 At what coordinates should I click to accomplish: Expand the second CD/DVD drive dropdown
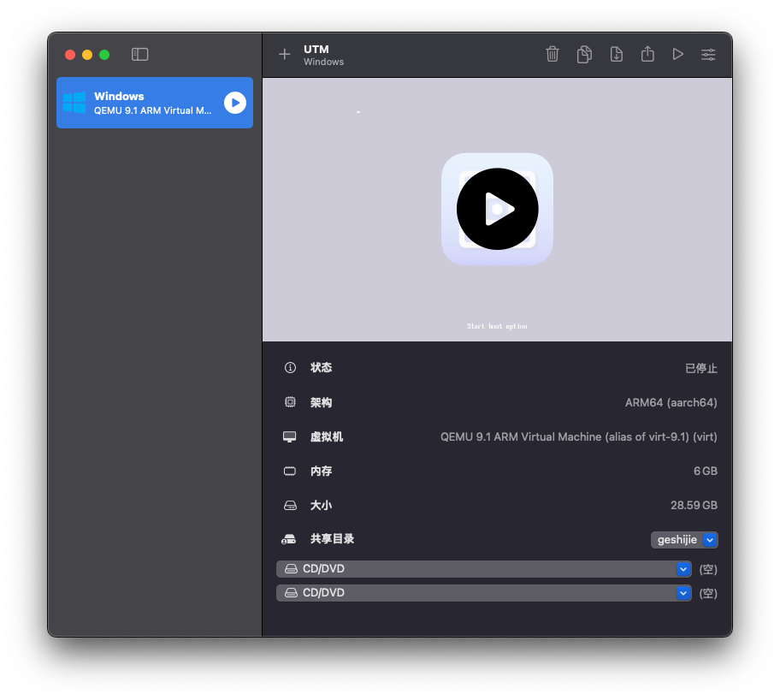pyautogui.click(x=484, y=593)
